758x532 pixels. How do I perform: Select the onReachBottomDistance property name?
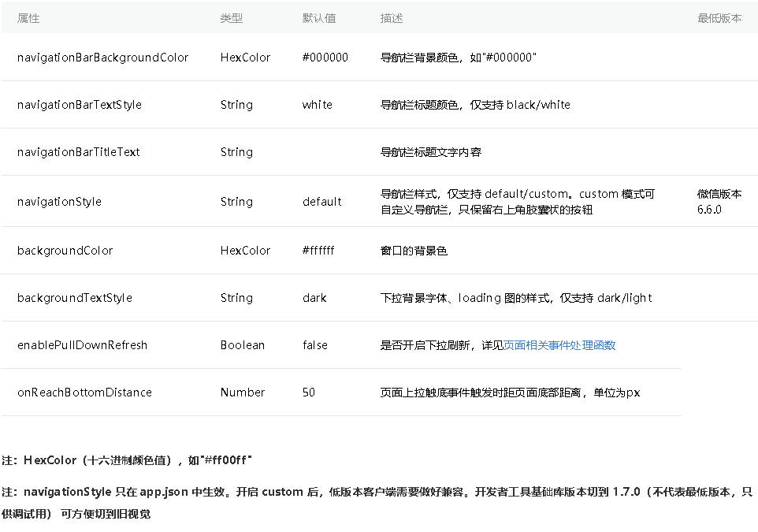point(84,392)
